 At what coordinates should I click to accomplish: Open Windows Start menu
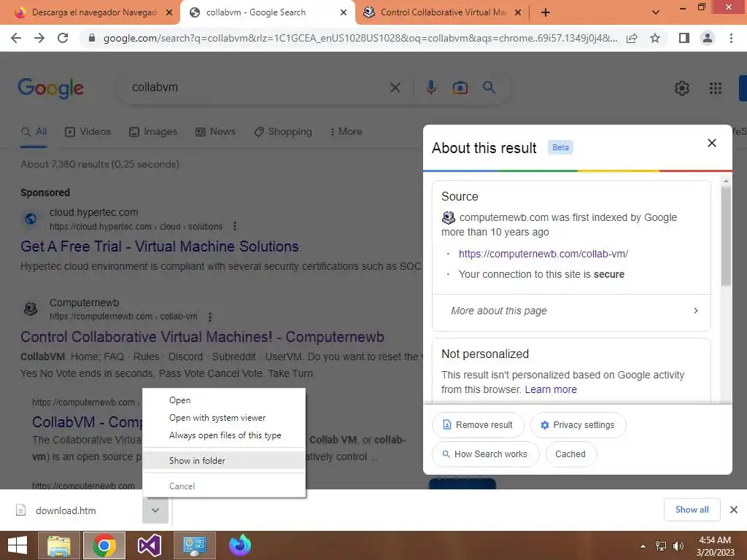point(18,545)
